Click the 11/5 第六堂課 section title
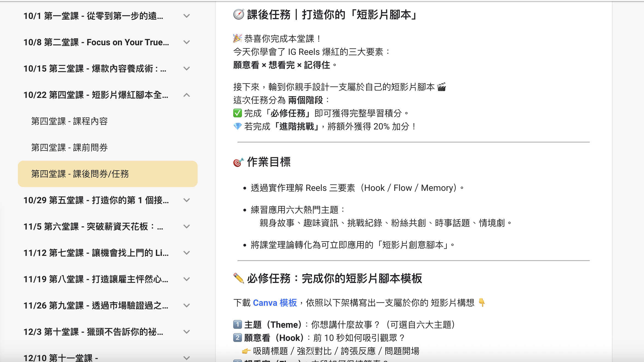The image size is (644, 362). click(x=93, y=227)
